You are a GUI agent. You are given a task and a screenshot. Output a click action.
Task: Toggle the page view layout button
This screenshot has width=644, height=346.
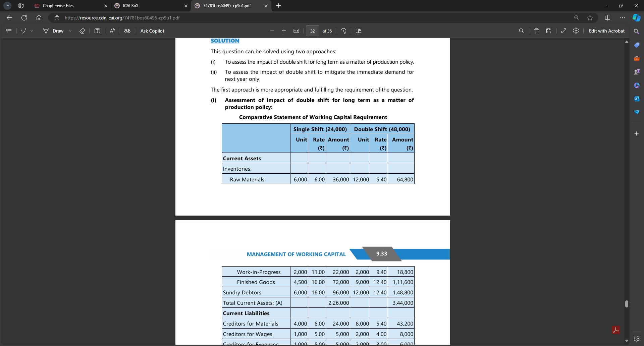coord(359,31)
